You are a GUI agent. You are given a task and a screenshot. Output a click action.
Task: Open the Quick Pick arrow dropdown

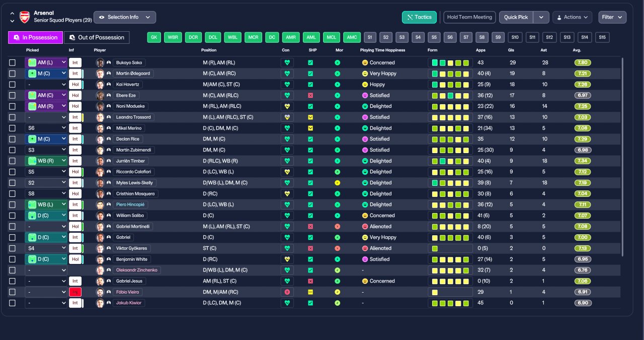[x=541, y=17]
